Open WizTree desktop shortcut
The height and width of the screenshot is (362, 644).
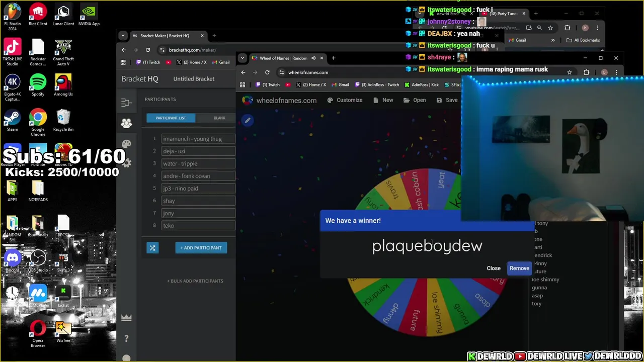click(x=63, y=331)
